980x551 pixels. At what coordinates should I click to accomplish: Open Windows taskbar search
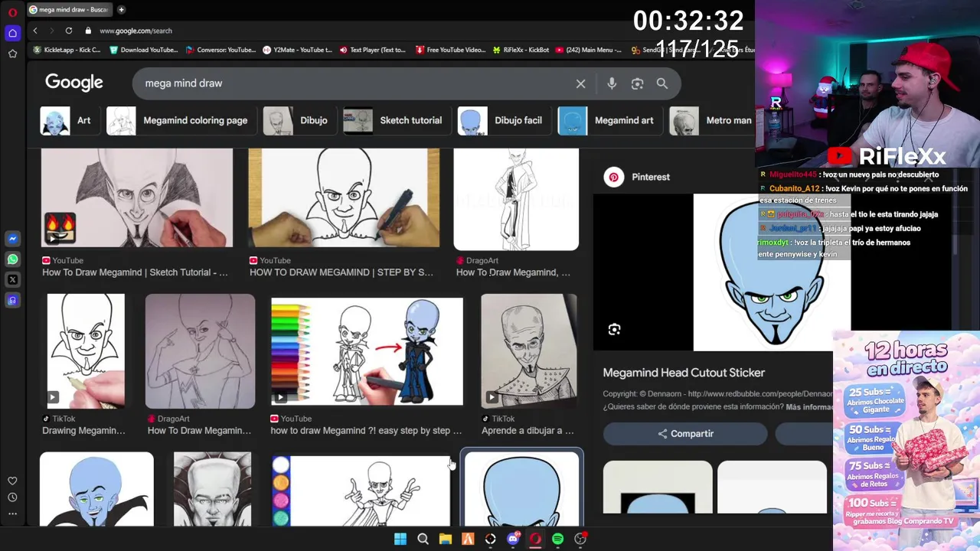click(x=423, y=540)
